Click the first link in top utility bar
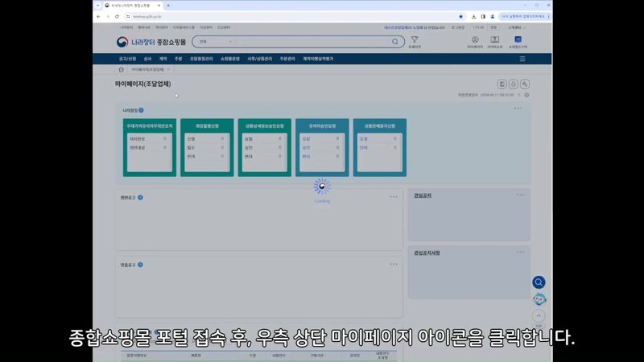 coord(126,27)
